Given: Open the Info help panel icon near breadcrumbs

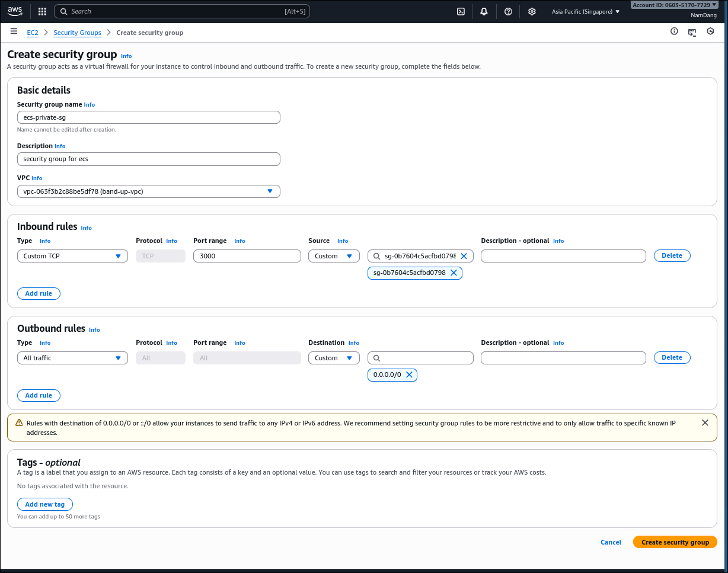Looking at the screenshot, I should coord(674,31).
